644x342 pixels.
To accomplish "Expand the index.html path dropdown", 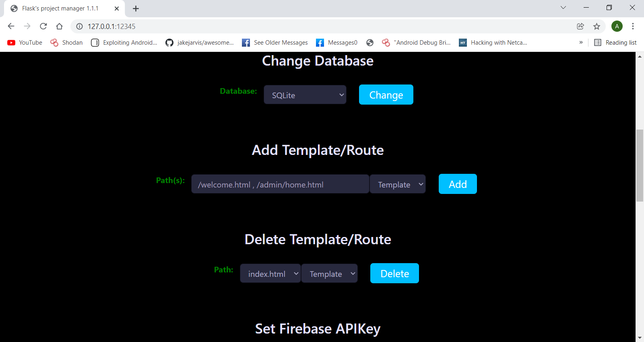I will [270, 274].
